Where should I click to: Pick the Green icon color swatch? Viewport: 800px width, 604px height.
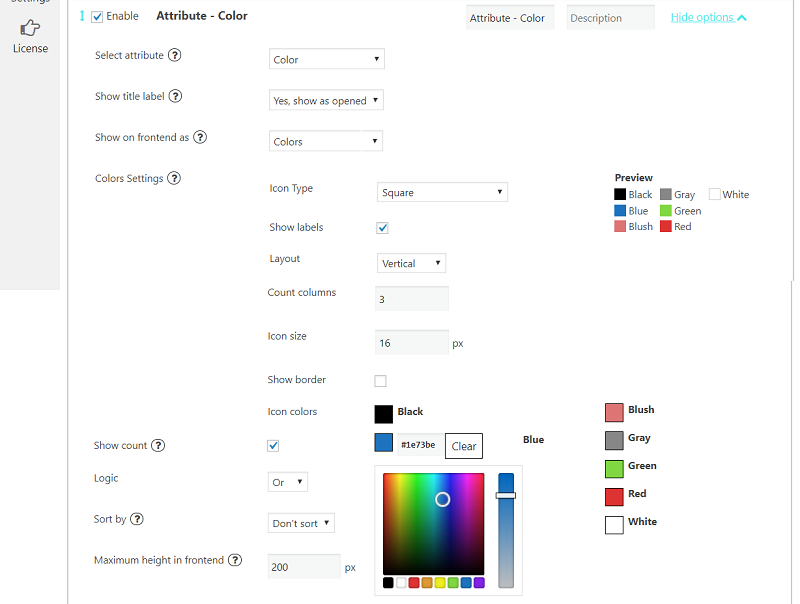614,468
